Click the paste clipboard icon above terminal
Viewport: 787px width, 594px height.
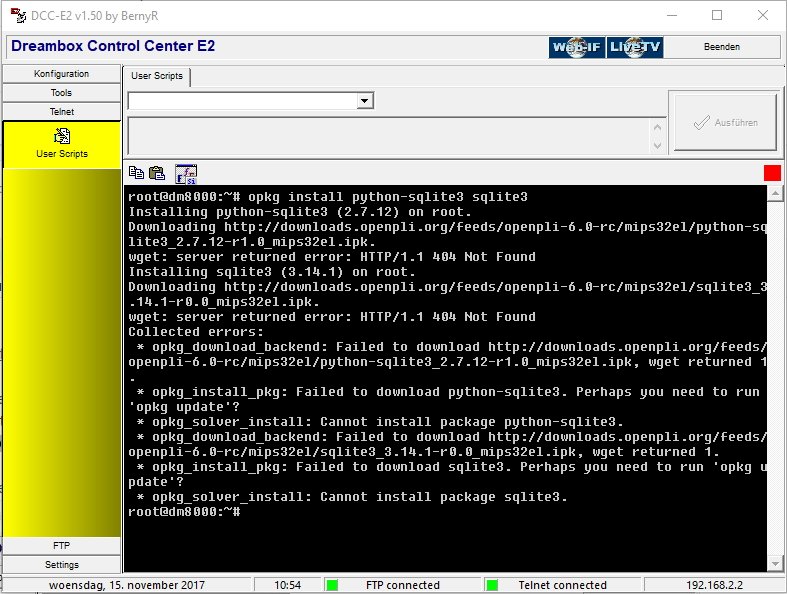(157, 173)
